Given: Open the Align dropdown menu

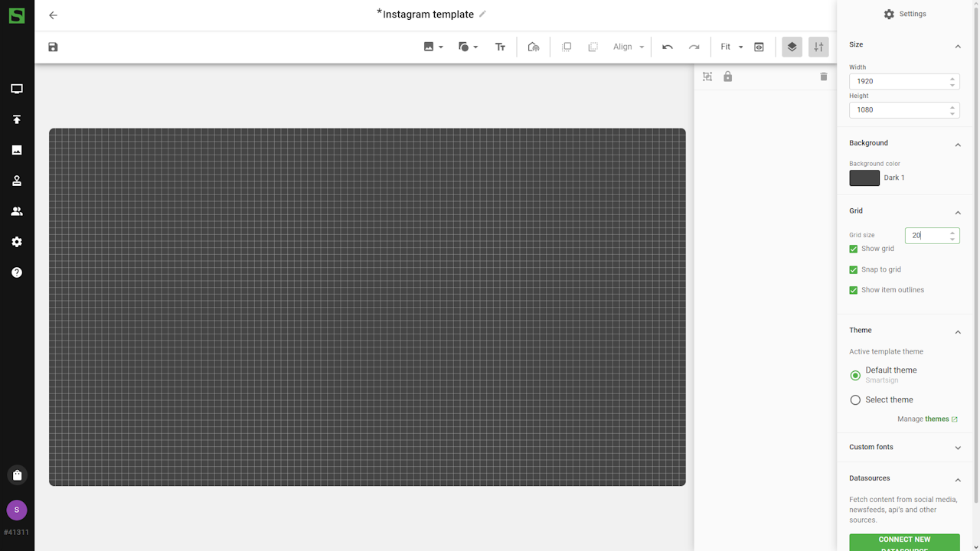Looking at the screenshot, I should [629, 47].
